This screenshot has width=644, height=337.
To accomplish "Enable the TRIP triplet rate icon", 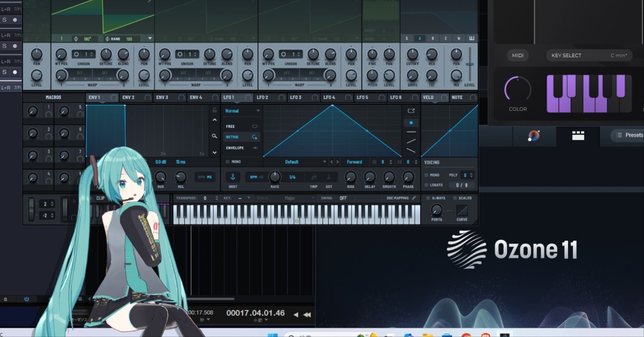I will [x=314, y=177].
